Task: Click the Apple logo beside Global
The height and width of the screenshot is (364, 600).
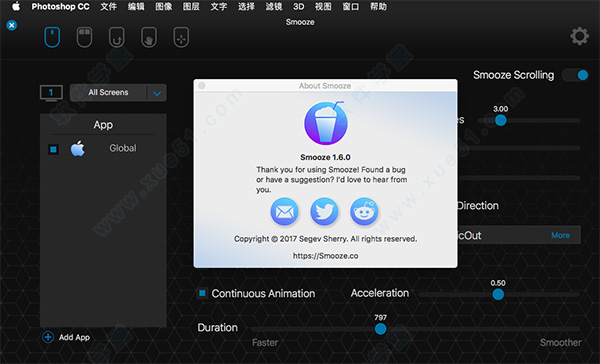Action: coord(78,149)
